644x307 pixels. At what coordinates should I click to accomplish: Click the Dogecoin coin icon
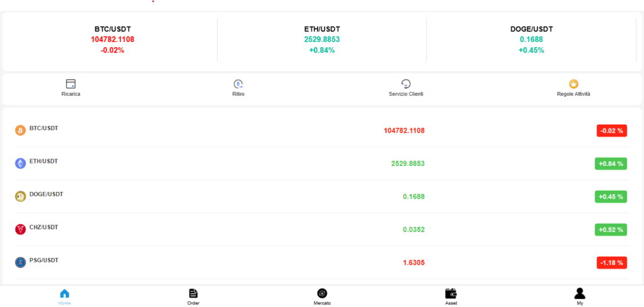(x=21, y=196)
